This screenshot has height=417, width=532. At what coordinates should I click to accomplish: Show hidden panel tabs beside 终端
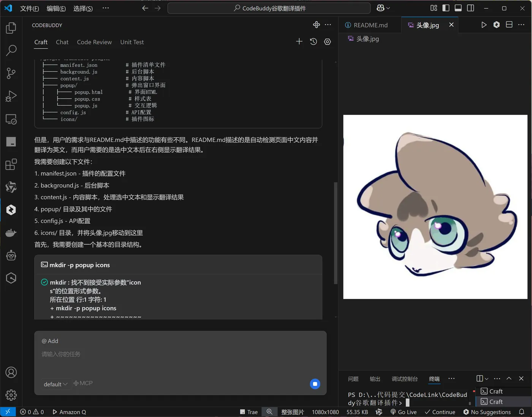click(x=451, y=379)
